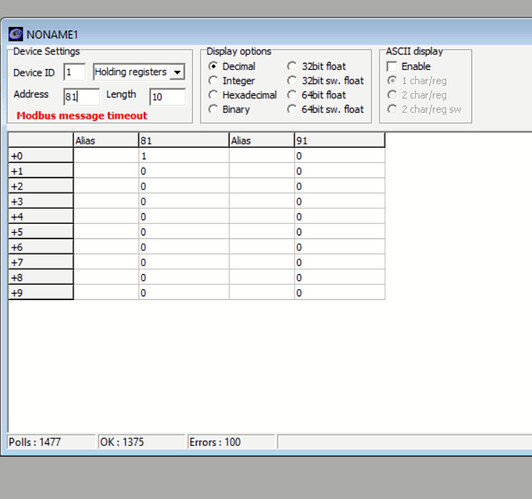Click the OK : 1375 status entry

pos(142,442)
